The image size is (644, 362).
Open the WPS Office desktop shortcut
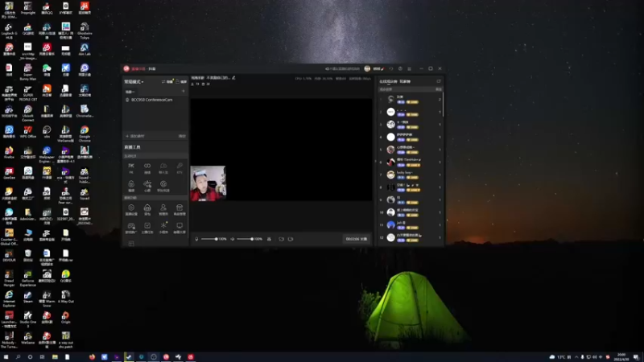pyautogui.click(x=28, y=132)
